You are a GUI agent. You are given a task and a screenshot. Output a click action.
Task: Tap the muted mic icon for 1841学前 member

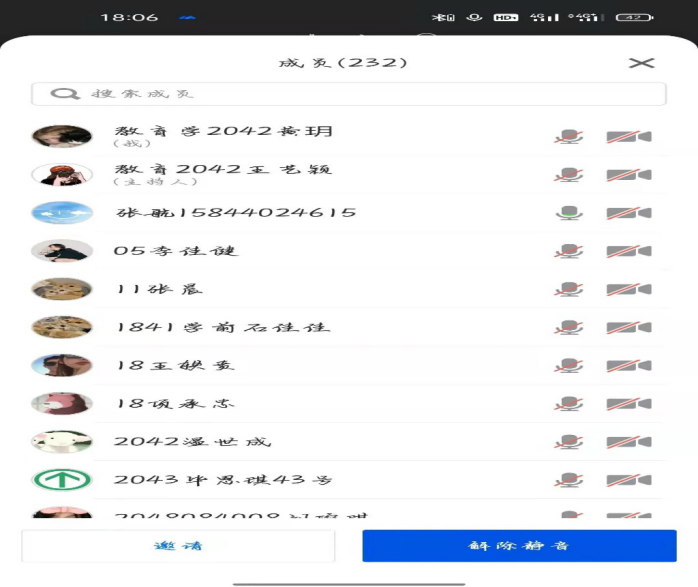click(x=569, y=328)
